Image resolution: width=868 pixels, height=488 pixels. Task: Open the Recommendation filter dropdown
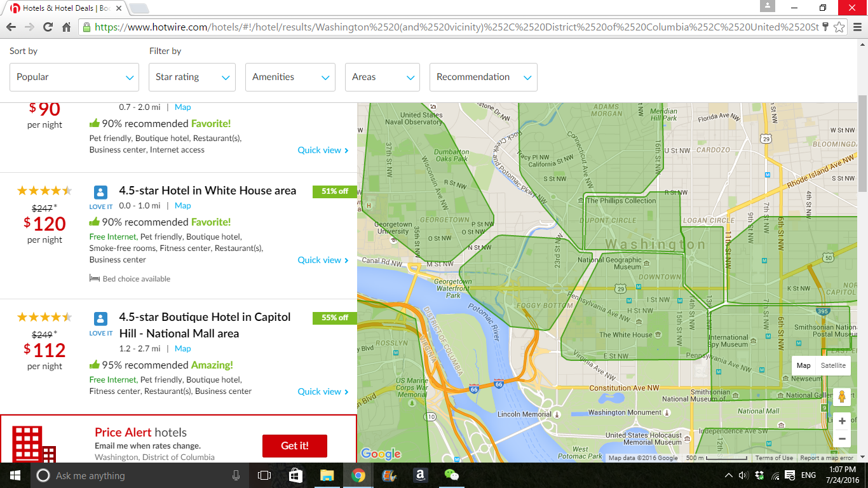(x=483, y=77)
